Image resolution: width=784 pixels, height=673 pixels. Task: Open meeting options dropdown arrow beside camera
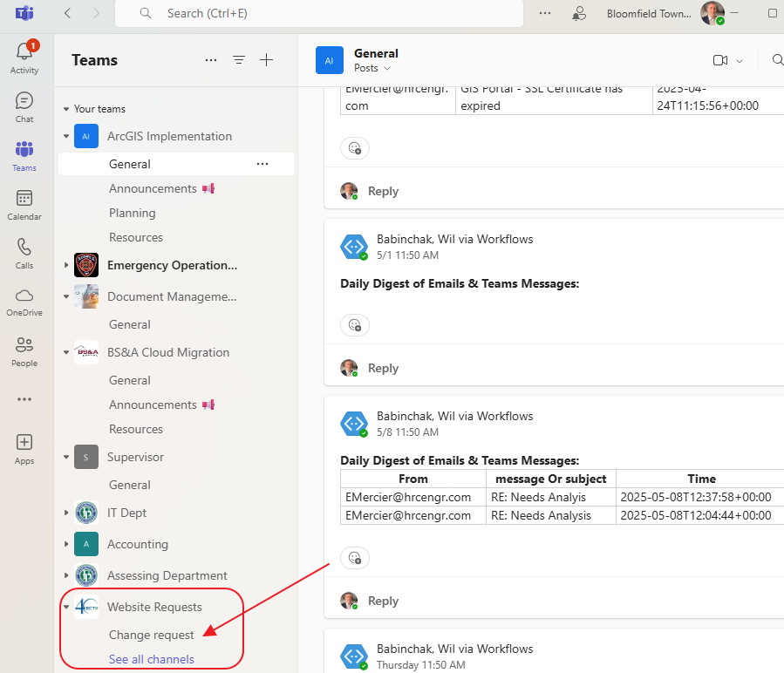pos(740,61)
